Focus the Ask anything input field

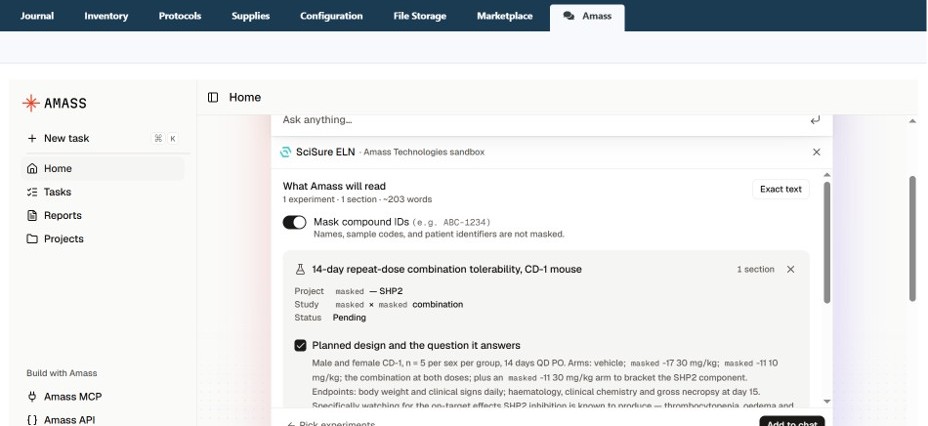tap(542, 120)
